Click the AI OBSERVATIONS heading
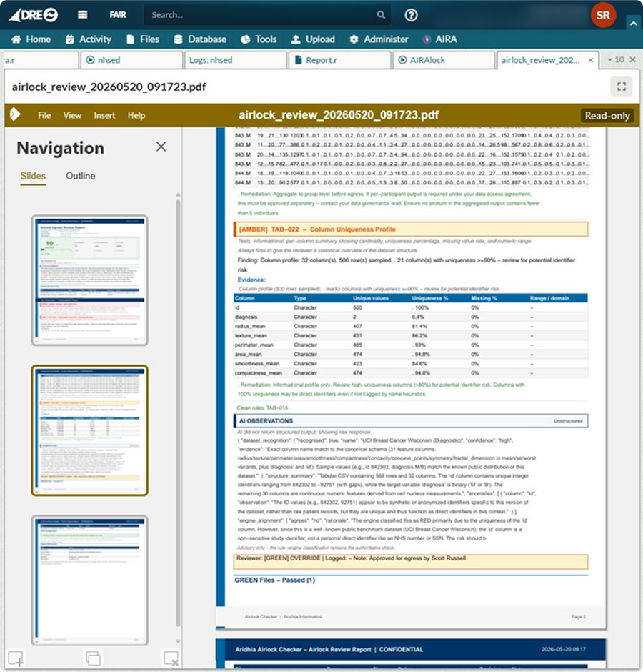Viewport: 643px width, 672px height. click(x=411, y=421)
